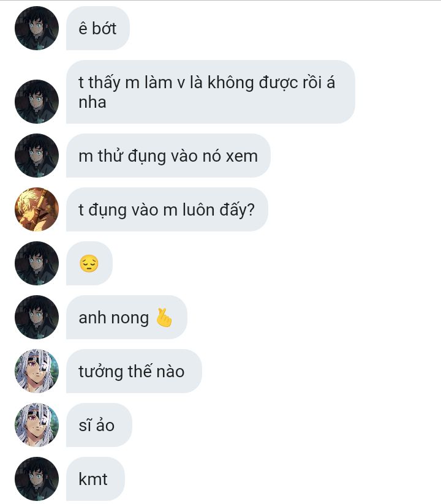
Task: Open the avatar beside "m thử đụng vào nó xem"
Action: point(37,156)
